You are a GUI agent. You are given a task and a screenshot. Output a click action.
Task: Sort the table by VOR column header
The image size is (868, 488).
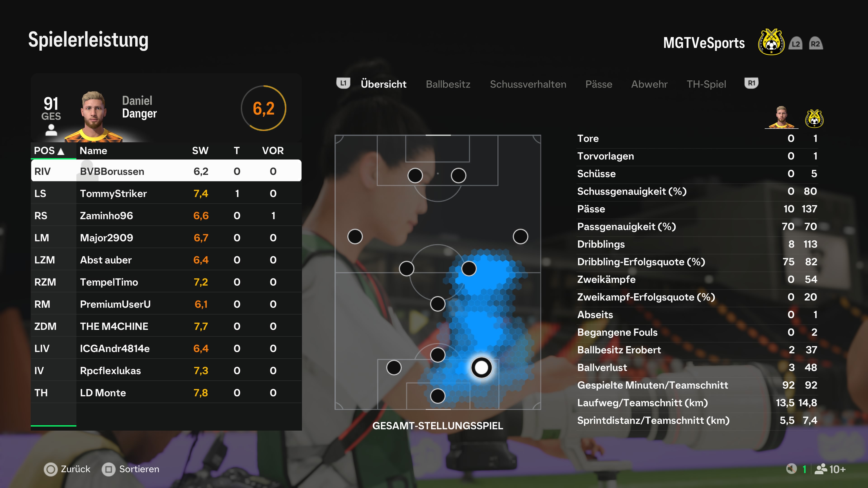pos(273,150)
